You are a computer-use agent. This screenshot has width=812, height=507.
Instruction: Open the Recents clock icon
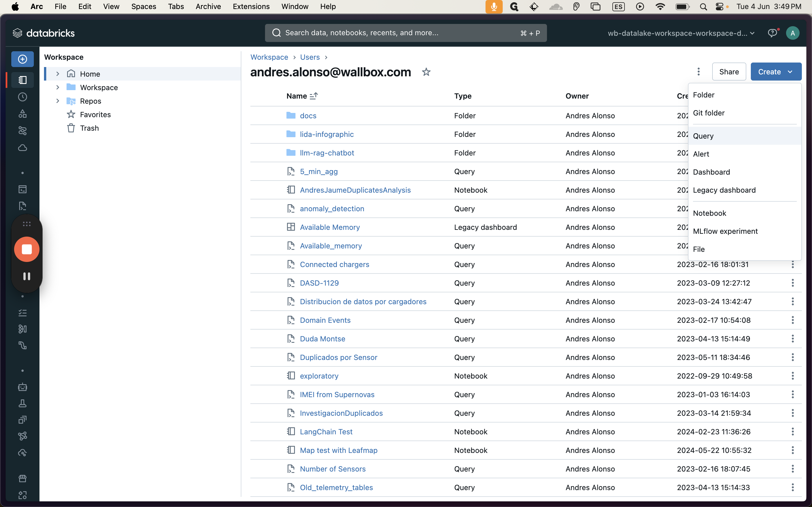coord(23,97)
